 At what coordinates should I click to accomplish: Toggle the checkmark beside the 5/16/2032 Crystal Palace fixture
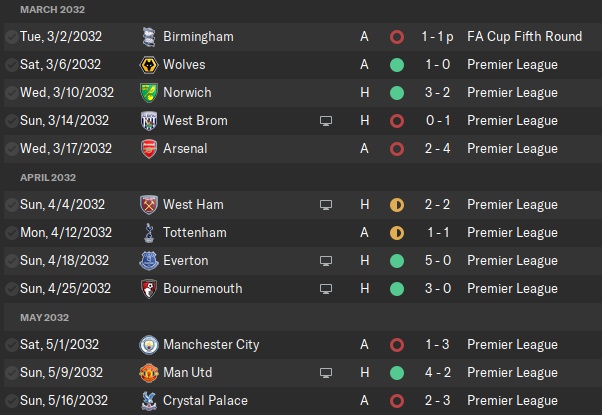[x=11, y=401]
